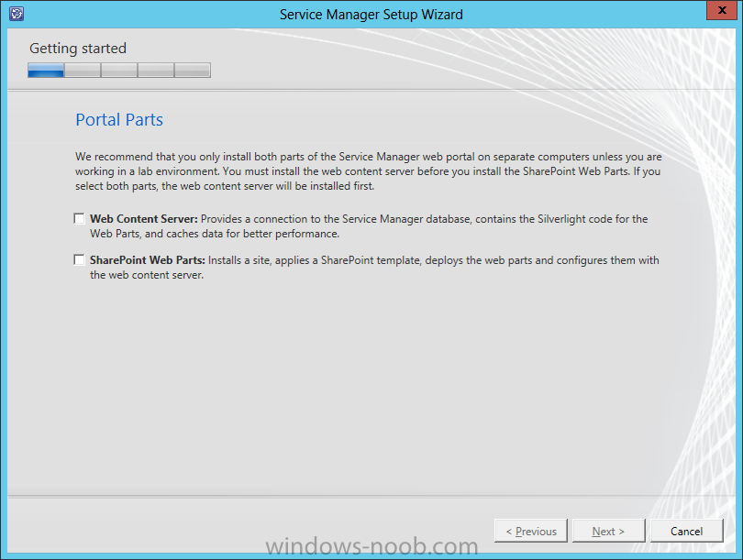Enable the Web Content Server checkbox
743x560 pixels.
click(79, 218)
